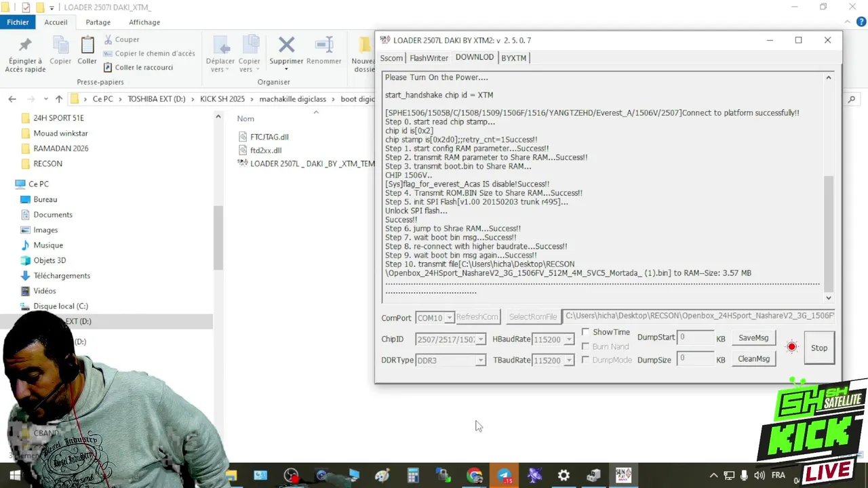Open ComPort COM10 dropdown
This screenshot has width=868, height=488.
(x=448, y=318)
